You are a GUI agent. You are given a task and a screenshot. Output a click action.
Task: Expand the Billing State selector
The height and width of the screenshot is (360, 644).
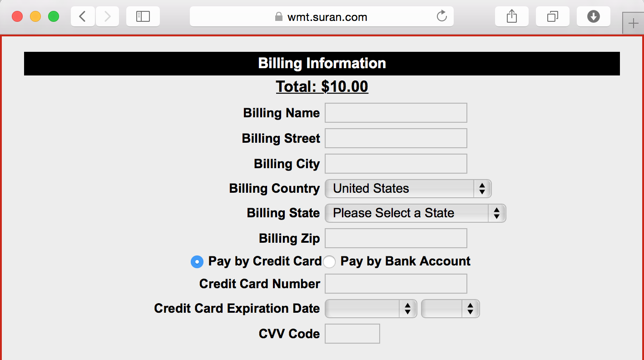coord(415,213)
